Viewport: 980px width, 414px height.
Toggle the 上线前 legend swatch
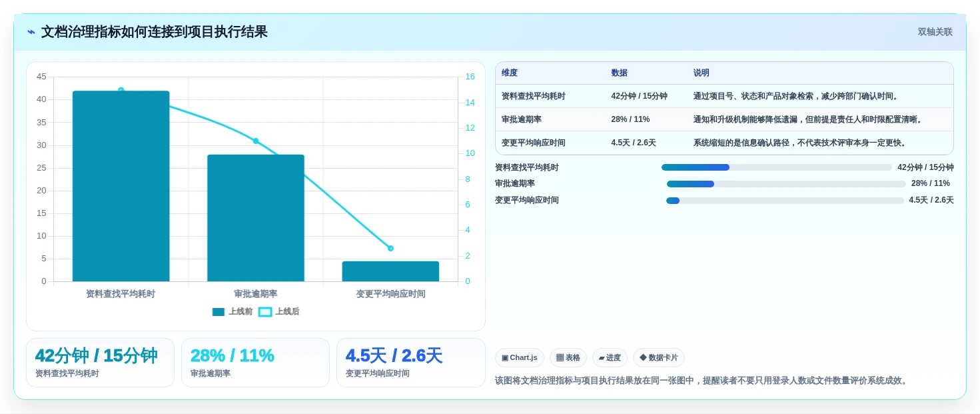click(x=219, y=312)
